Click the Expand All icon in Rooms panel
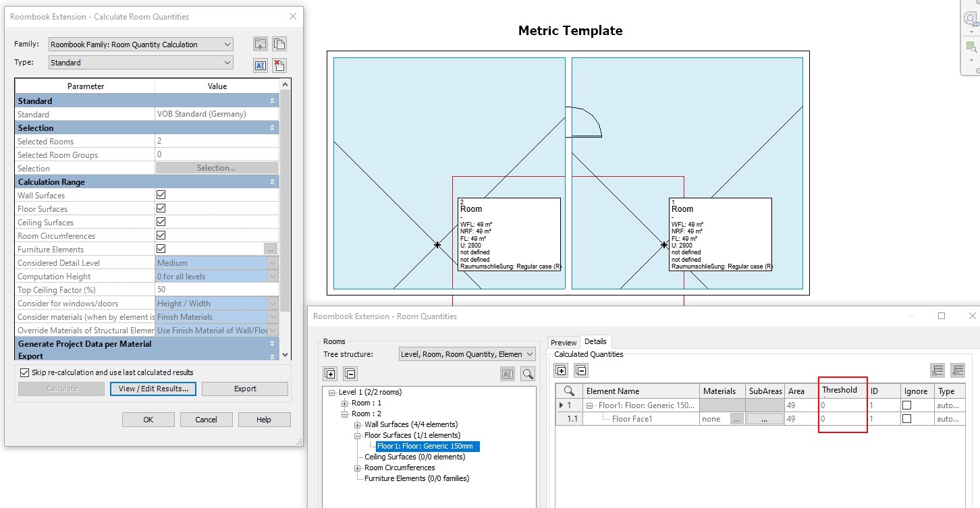980x508 pixels. (330, 373)
